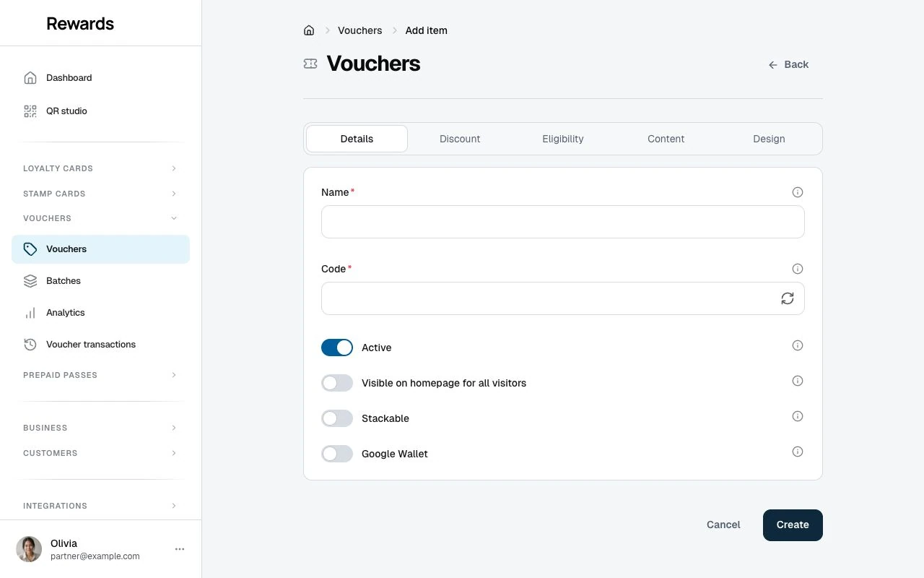Click the Dashboard house icon in sidebar
The height and width of the screenshot is (578, 924).
click(30, 77)
